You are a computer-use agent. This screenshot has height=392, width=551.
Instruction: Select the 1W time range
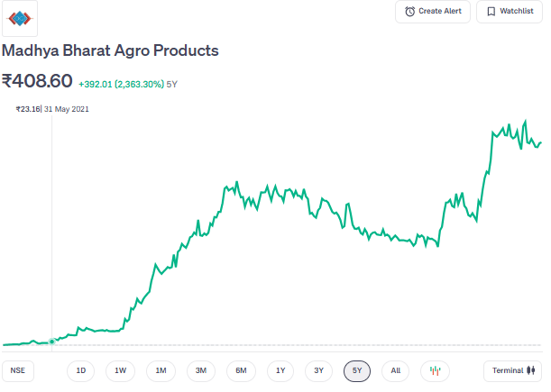(120, 370)
